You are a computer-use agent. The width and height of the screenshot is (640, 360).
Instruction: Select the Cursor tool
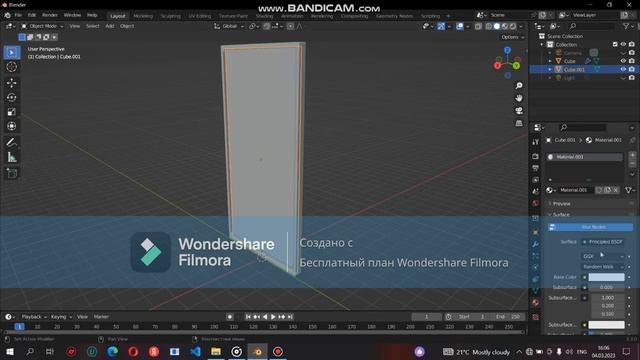(x=11, y=67)
